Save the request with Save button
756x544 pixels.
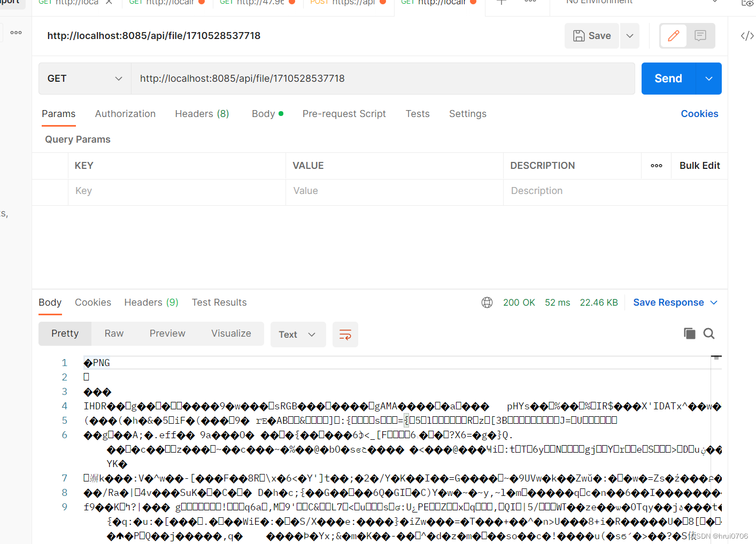(x=592, y=36)
